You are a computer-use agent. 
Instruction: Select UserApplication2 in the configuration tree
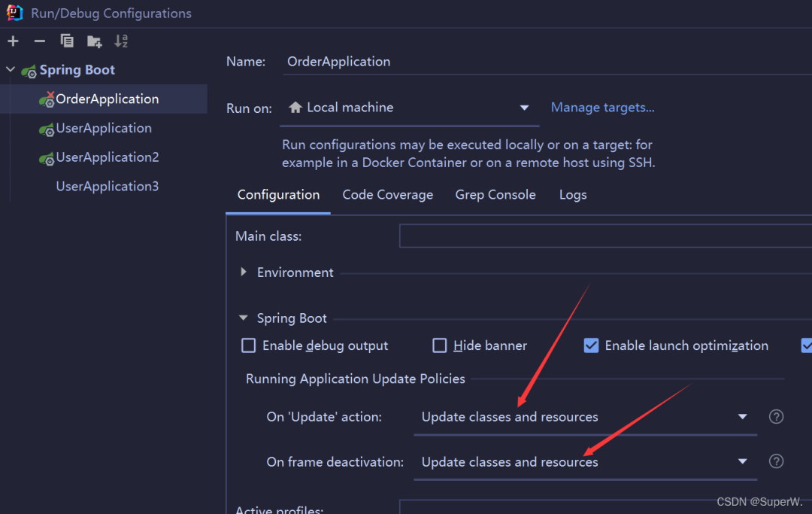pyautogui.click(x=108, y=157)
